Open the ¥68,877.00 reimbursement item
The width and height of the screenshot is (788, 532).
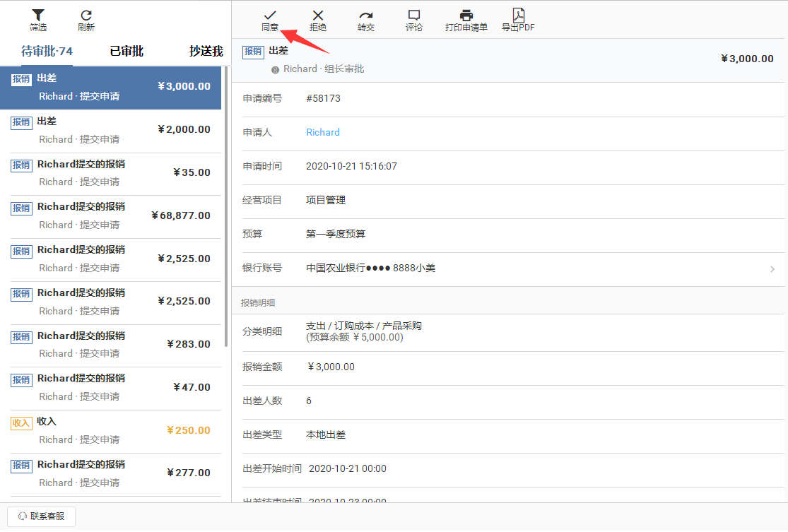coord(110,216)
